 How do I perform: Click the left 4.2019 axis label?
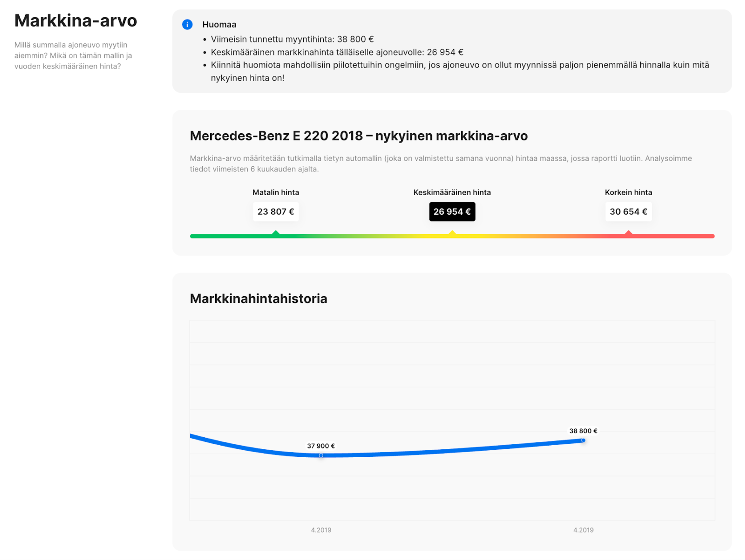point(321,530)
